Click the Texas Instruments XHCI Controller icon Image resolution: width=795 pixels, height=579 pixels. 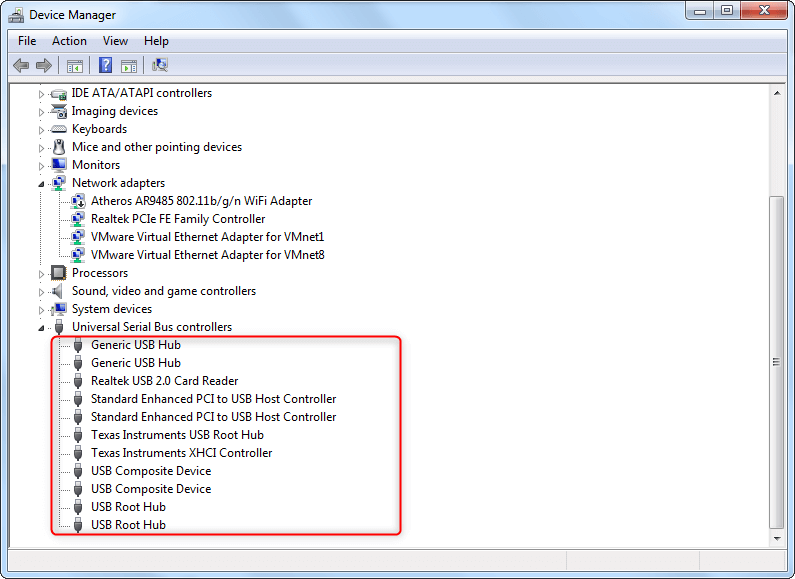(x=78, y=453)
